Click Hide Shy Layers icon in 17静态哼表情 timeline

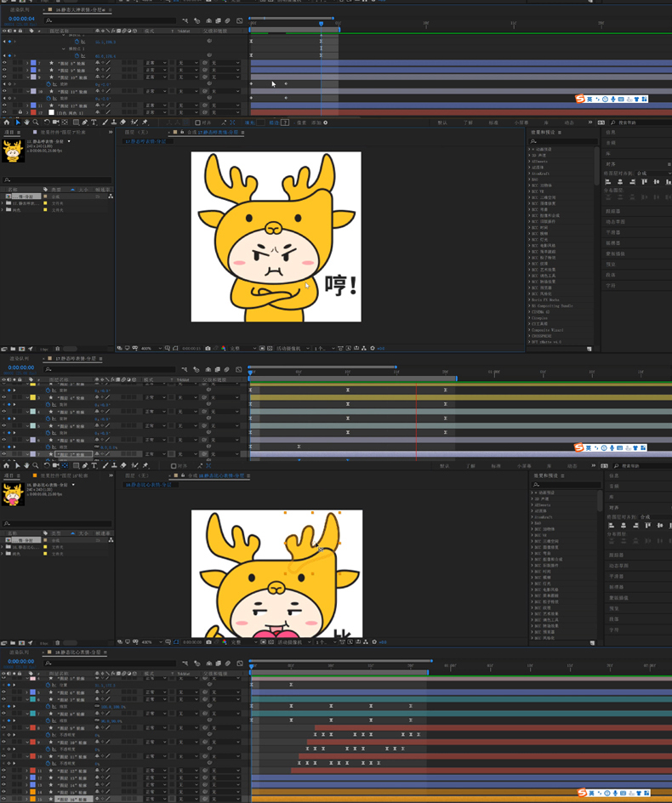point(208,369)
